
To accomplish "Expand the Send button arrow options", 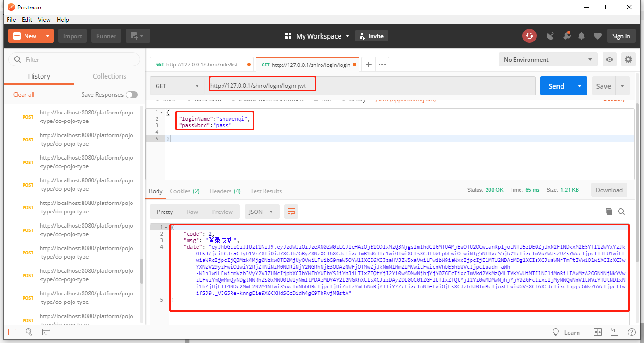I will pyautogui.click(x=580, y=86).
